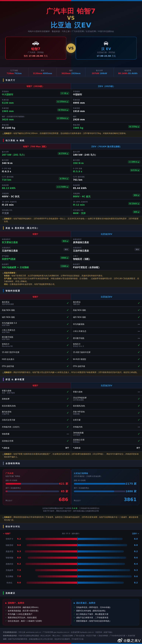Click 空间尺寸 score 9.2
Screen dimensions: 142x644
pyautogui.click(x=19, y=539)
